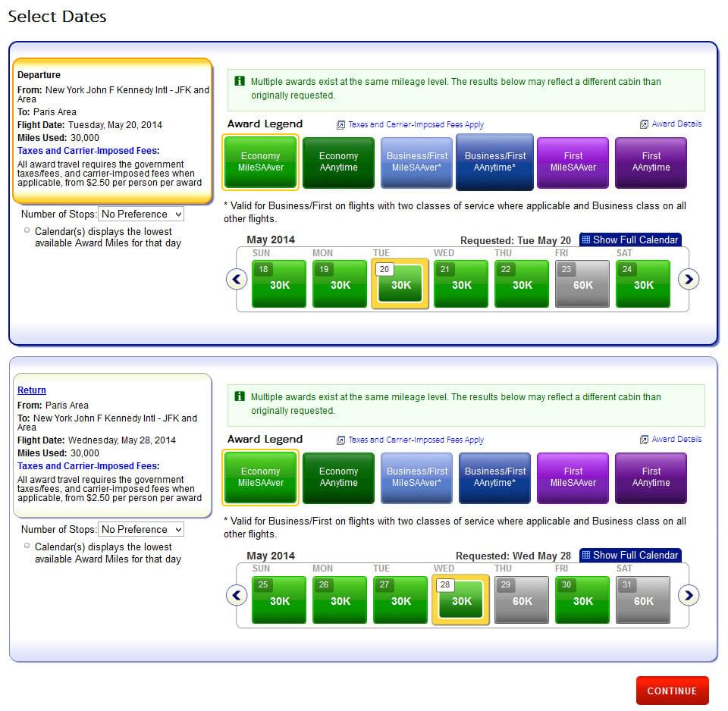Go to previous week in return calendar
The height and width of the screenshot is (711, 728).
[x=237, y=595]
